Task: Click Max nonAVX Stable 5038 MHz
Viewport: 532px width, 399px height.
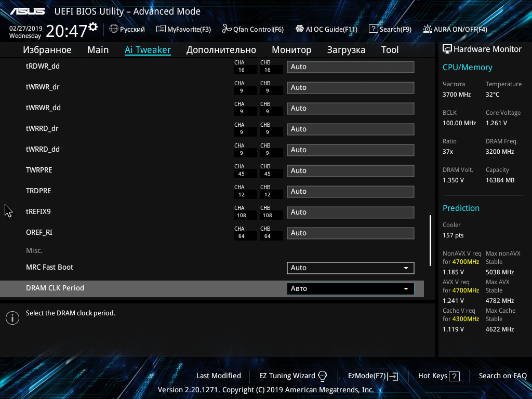Action: [500, 272]
